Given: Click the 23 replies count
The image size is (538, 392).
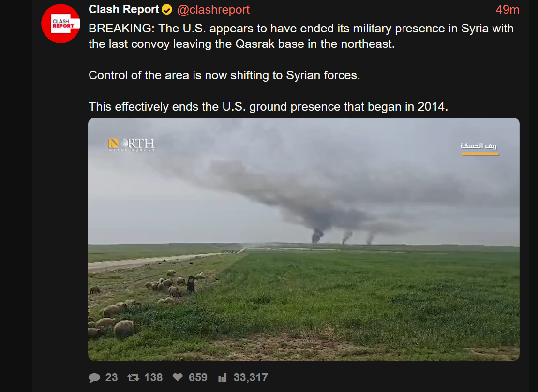Looking at the screenshot, I should click(x=111, y=377).
